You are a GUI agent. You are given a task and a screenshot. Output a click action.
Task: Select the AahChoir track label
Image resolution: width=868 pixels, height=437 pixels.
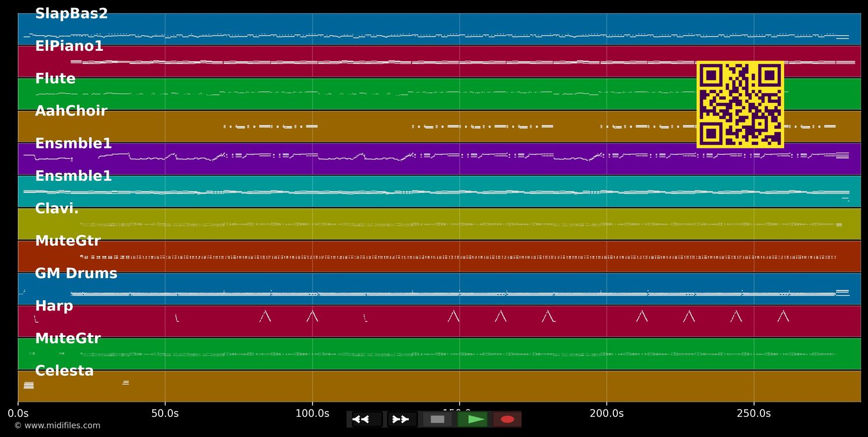(x=71, y=111)
